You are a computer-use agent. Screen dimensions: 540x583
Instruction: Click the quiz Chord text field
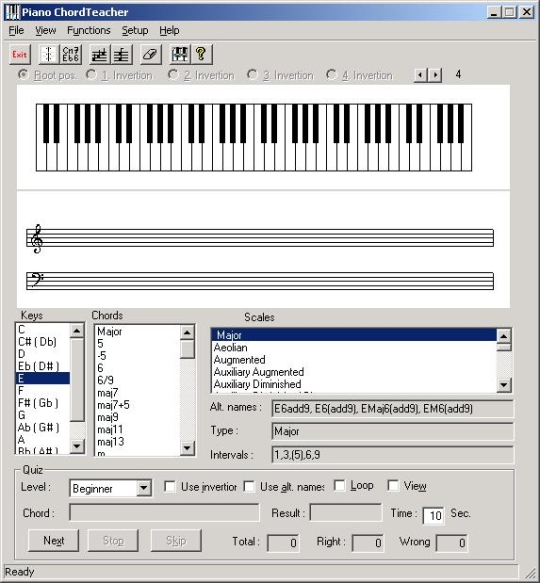[164, 513]
